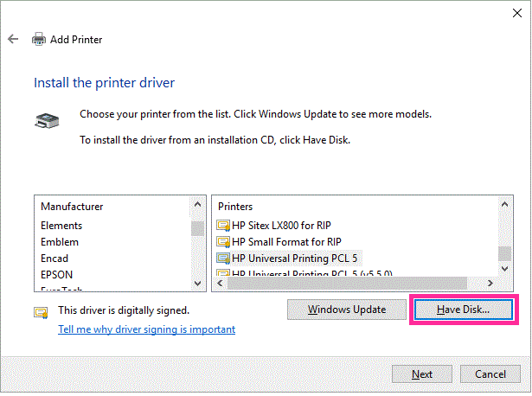Select Emblem manufacturer
The width and height of the screenshot is (532, 396).
click(60, 242)
